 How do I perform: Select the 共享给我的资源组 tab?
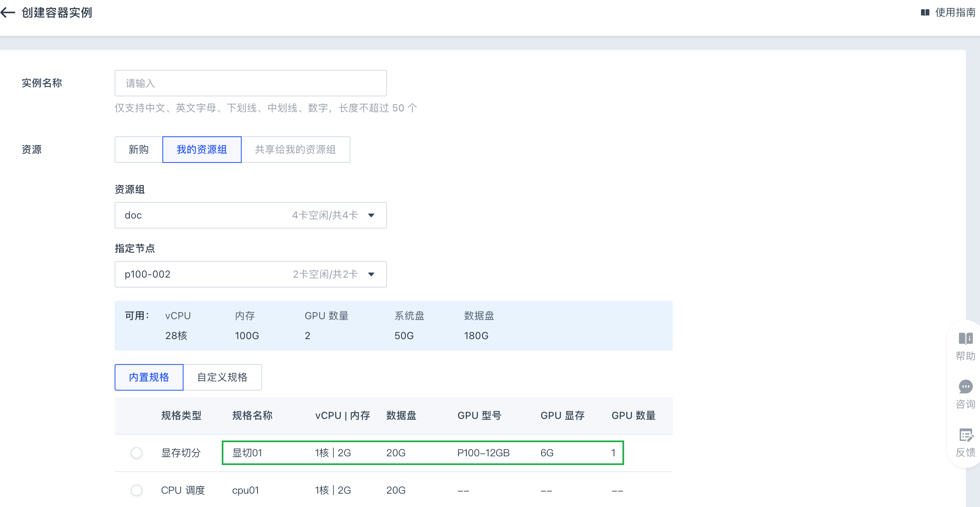tap(296, 150)
